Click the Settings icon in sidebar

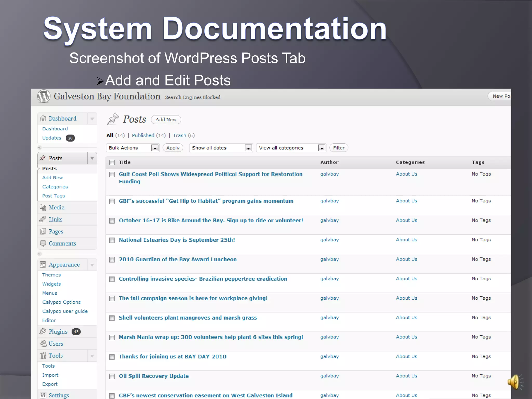43,395
